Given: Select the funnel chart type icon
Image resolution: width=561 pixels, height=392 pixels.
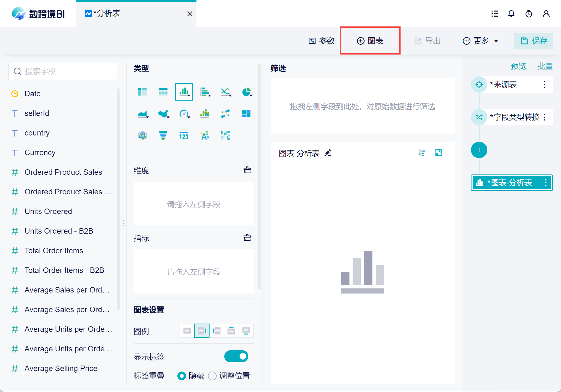Looking at the screenshot, I should [x=163, y=135].
